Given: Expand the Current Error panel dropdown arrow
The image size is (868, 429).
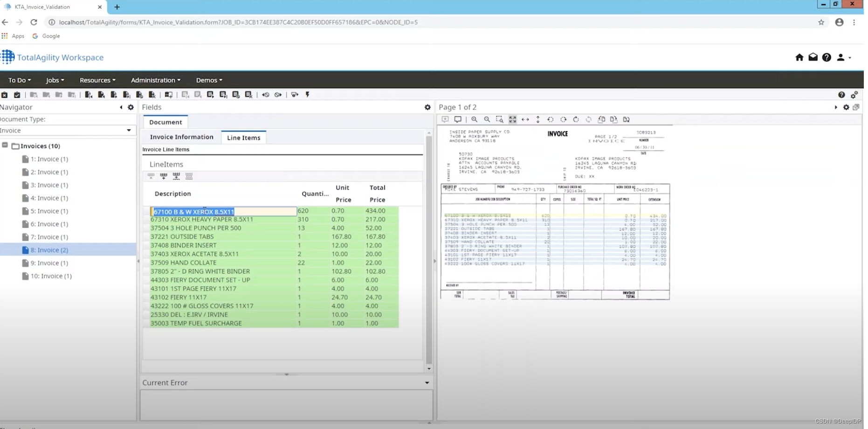Looking at the screenshot, I should pos(427,383).
